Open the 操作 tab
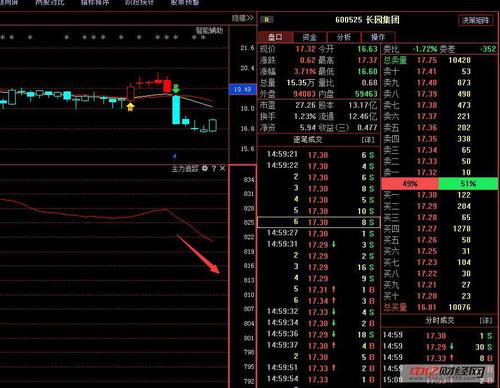The image size is (500, 388). click(x=378, y=37)
